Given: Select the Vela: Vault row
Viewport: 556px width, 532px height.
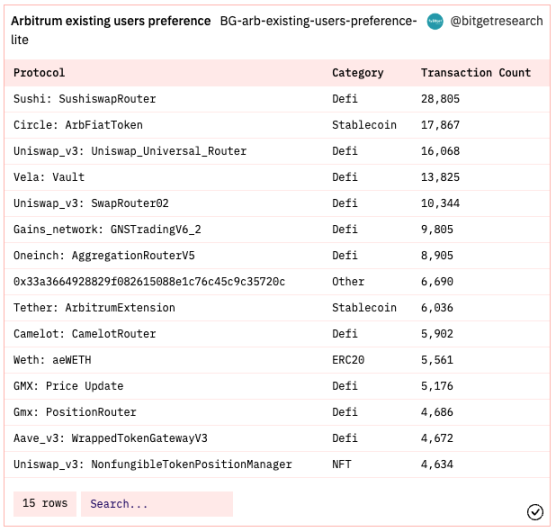Looking at the screenshot, I should [277, 177].
